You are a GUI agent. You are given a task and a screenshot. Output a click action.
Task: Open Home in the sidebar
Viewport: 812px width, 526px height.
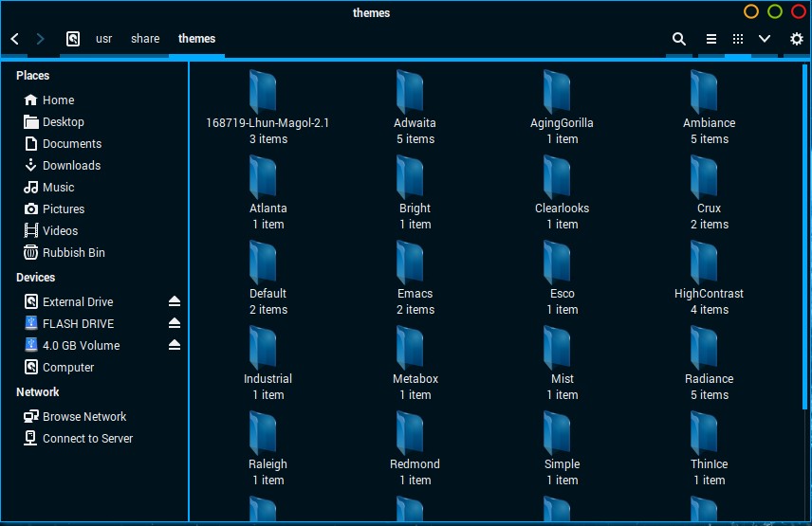[58, 100]
